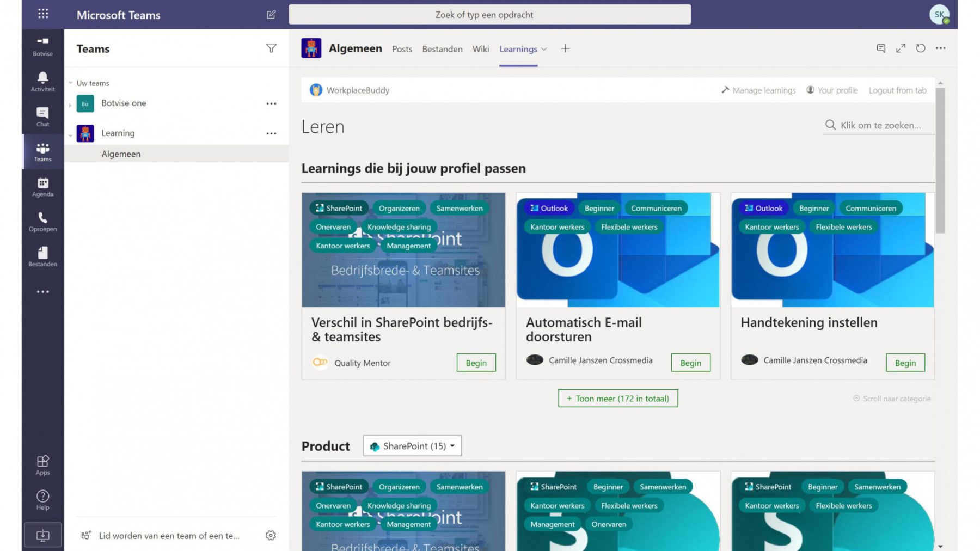980x551 pixels.
Task: Open Help in left rail
Action: [x=42, y=500]
